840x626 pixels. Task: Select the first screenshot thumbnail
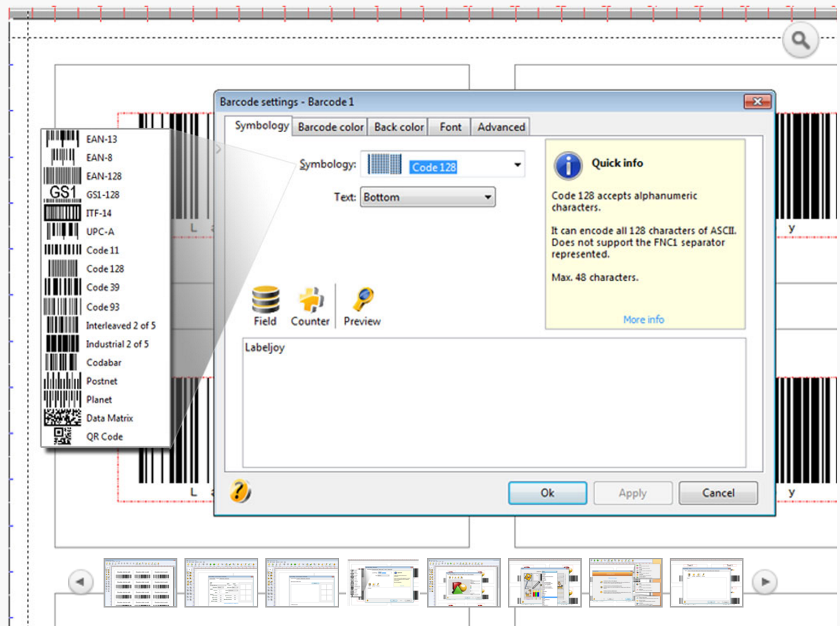[x=140, y=582]
